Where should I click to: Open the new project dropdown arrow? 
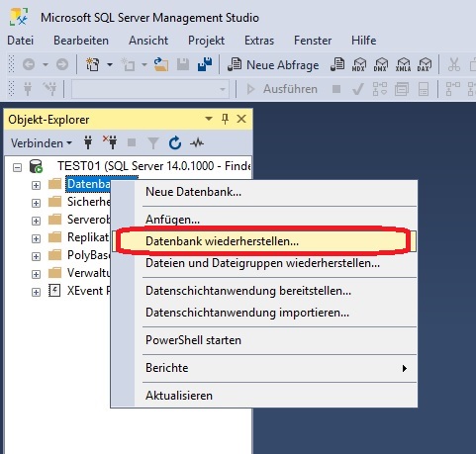point(110,64)
